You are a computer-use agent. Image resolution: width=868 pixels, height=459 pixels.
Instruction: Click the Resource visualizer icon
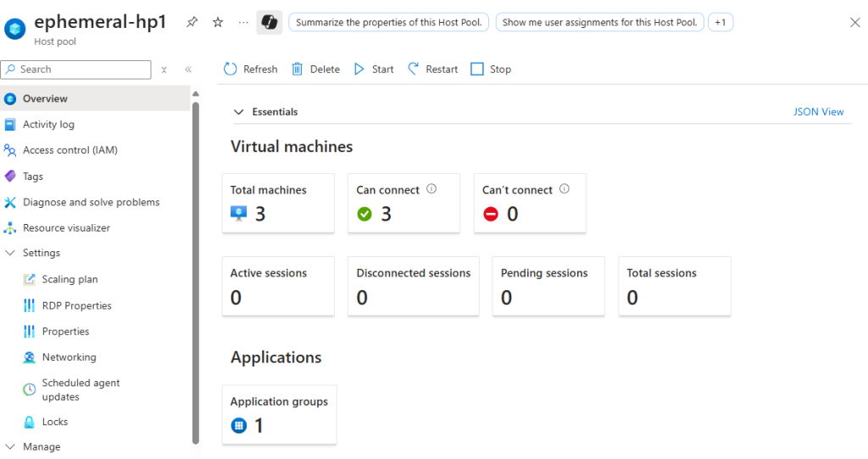pyautogui.click(x=10, y=228)
